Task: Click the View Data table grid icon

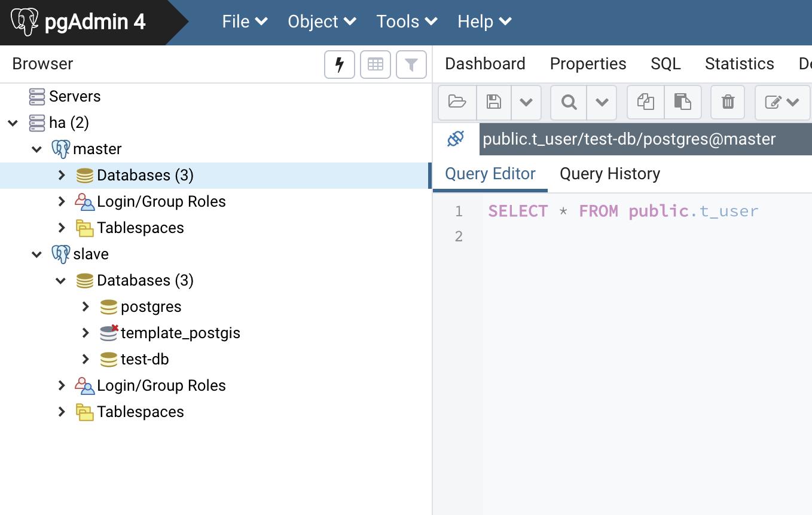Action: point(376,65)
